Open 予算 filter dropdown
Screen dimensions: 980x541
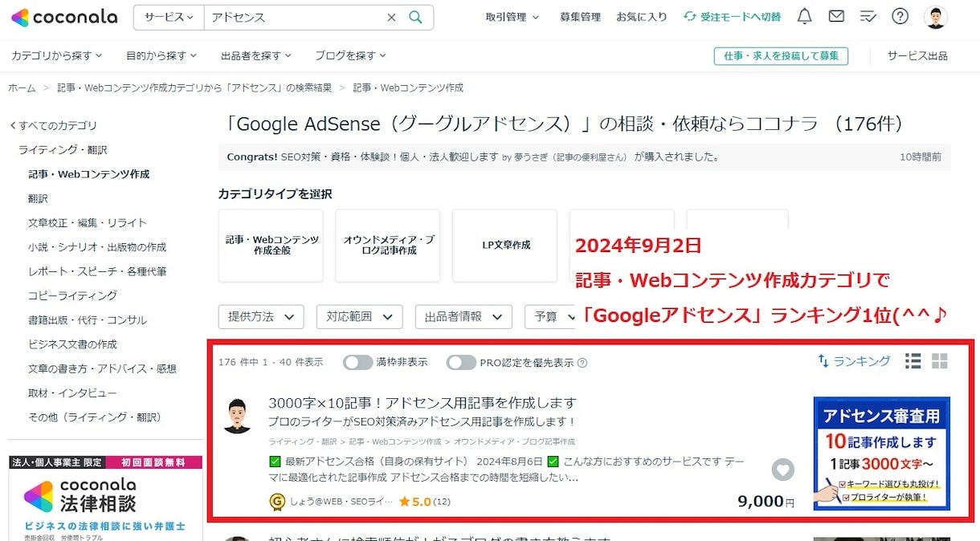[550, 317]
